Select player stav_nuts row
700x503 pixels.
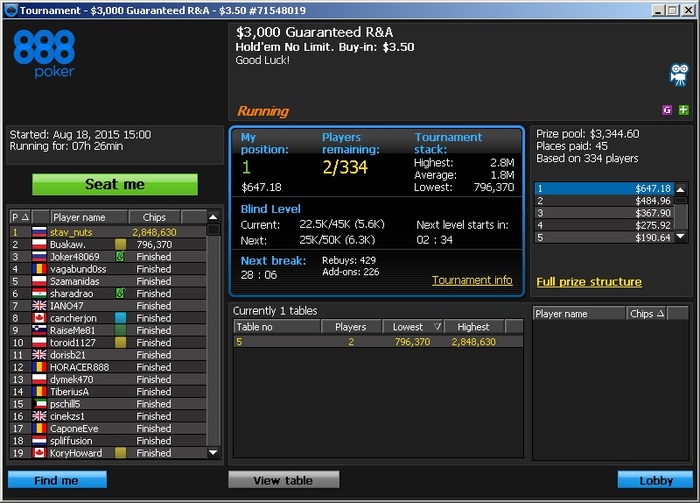[x=108, y=232]
